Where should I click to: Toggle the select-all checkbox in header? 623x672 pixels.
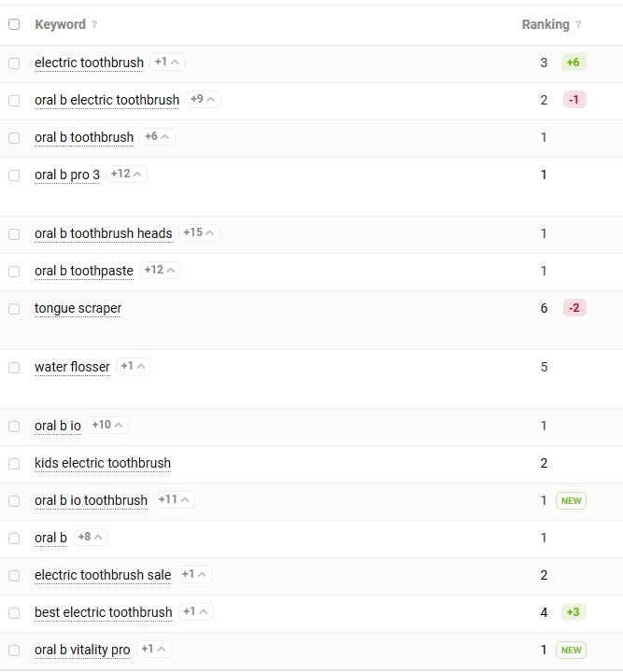point(14,24)
